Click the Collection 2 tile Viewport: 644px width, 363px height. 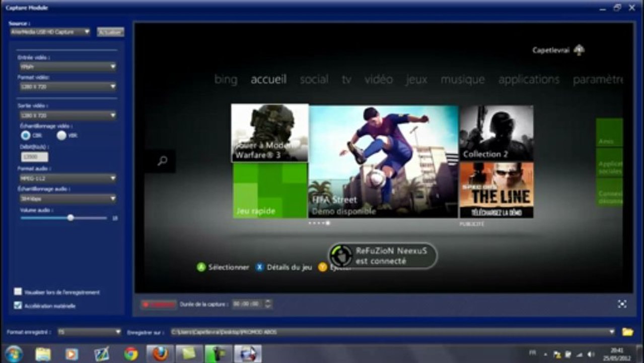[496, 133]
